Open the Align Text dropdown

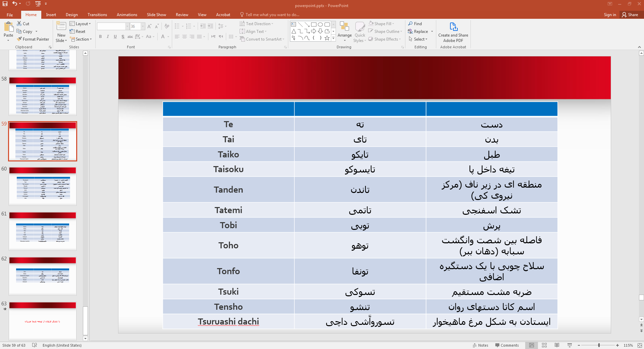click(x=253, y=32)
